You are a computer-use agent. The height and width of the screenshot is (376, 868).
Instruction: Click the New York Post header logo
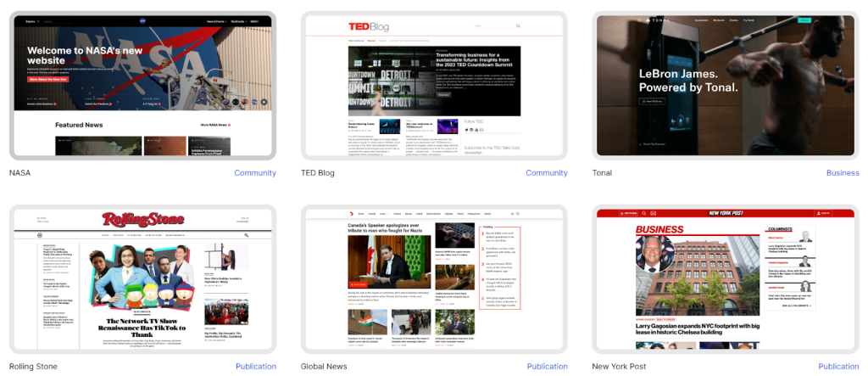726,213
